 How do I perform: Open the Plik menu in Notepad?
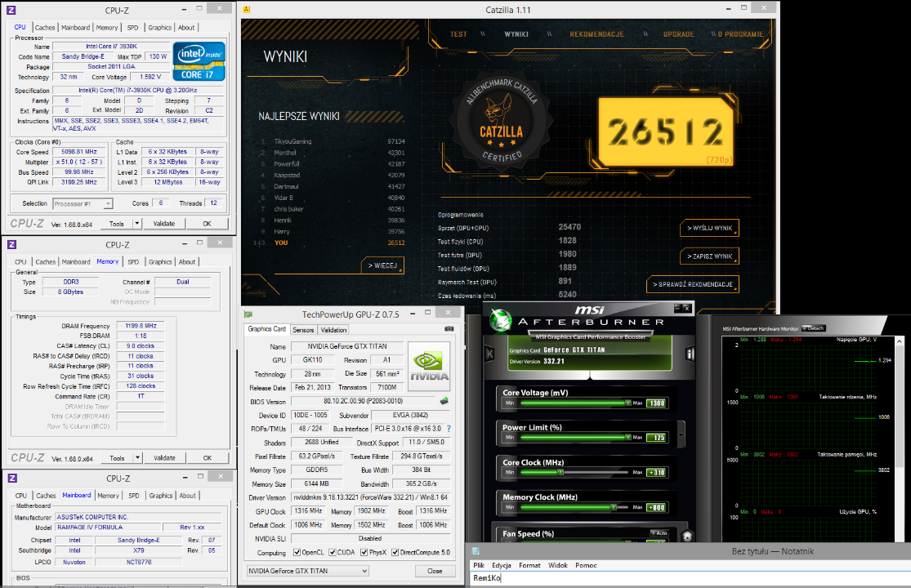[479, 565]
